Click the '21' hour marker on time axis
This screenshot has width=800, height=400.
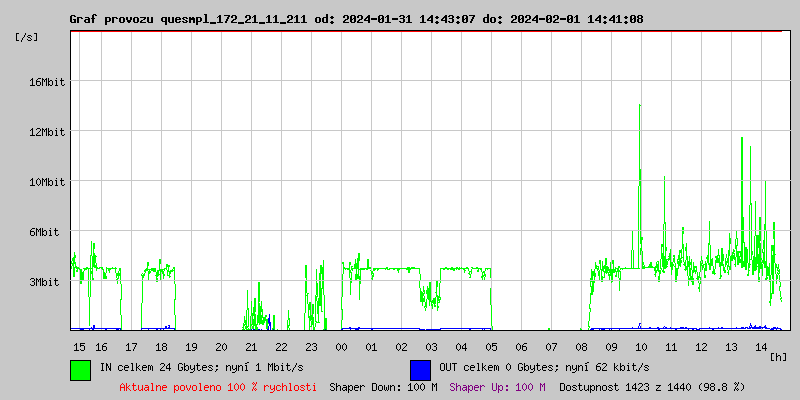point(251,346)
